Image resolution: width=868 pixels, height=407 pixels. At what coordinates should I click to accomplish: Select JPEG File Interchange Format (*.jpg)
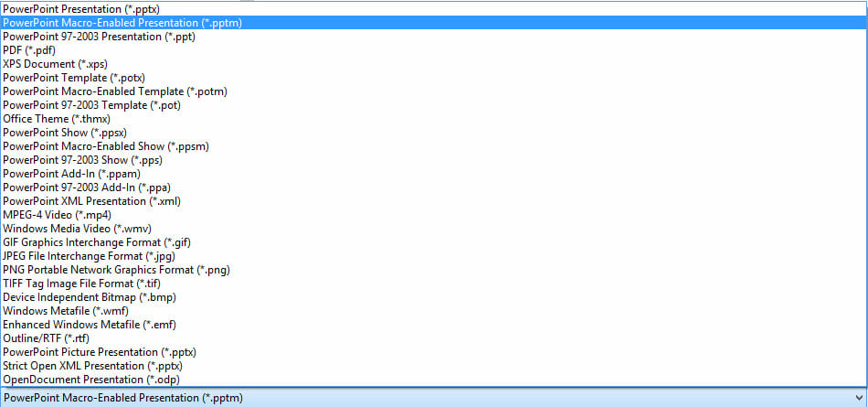pos(433,256)
